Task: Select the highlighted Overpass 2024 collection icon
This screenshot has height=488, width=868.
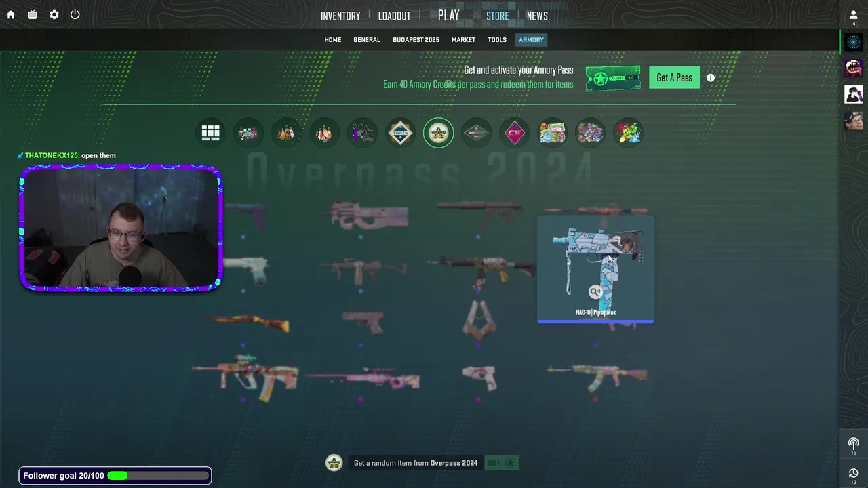Action: tap(438, 133)
